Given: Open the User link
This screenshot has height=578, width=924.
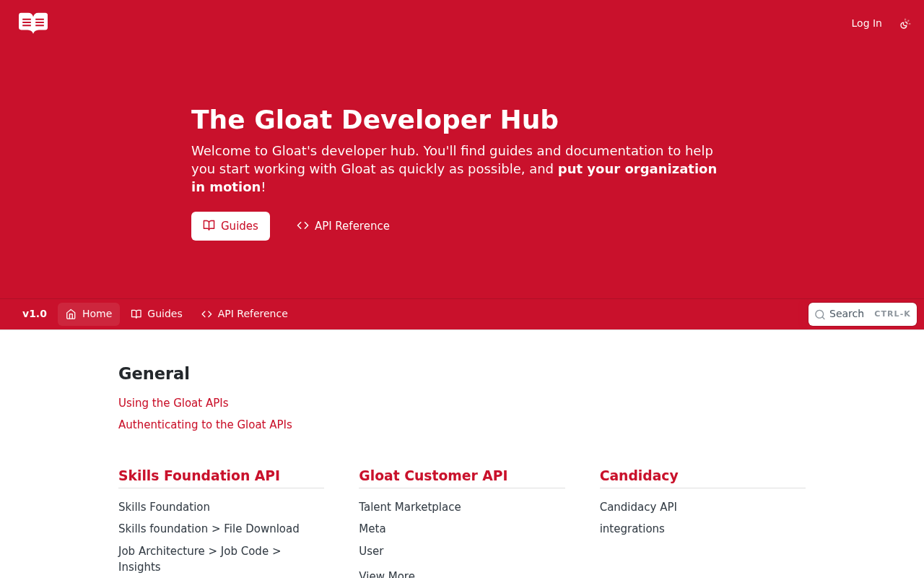Looking at the screenshot, I should [371, 551].
